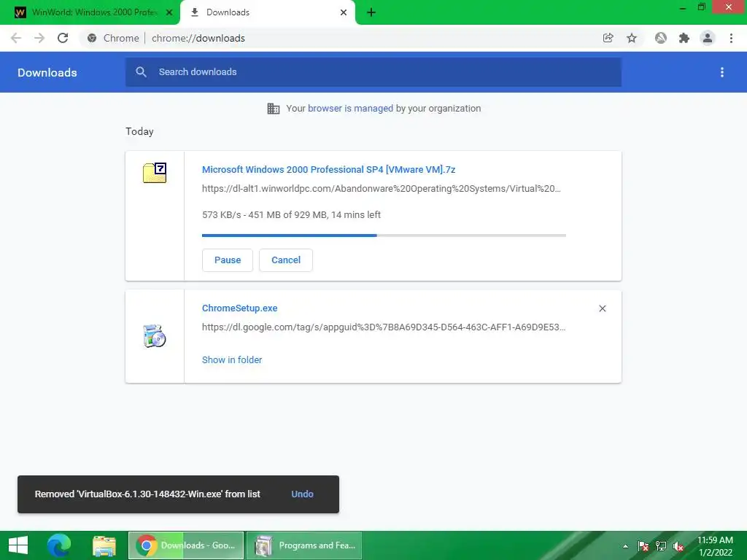Pause the Windows 2000 download
747x560 pixels.
click(228, 260)
